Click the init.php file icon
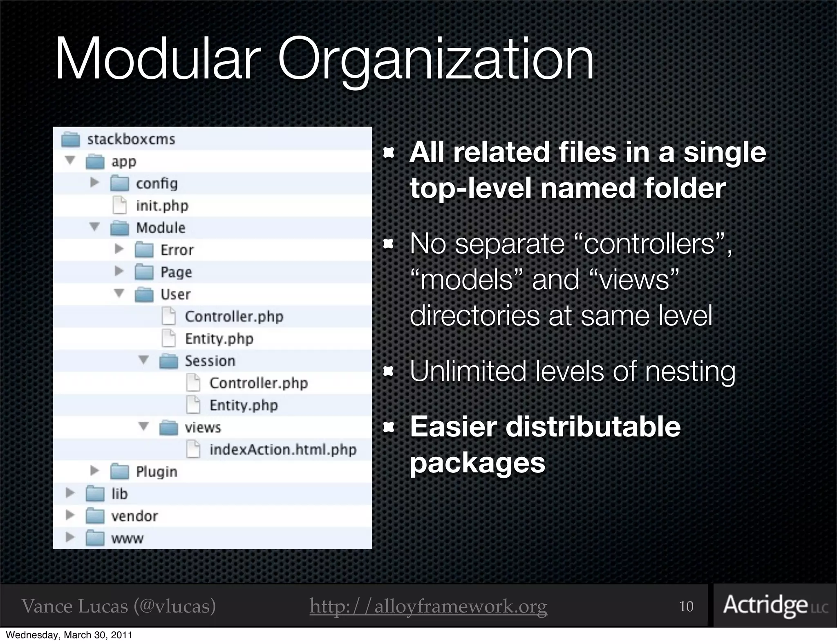837x644 pixels. point(119,206)
